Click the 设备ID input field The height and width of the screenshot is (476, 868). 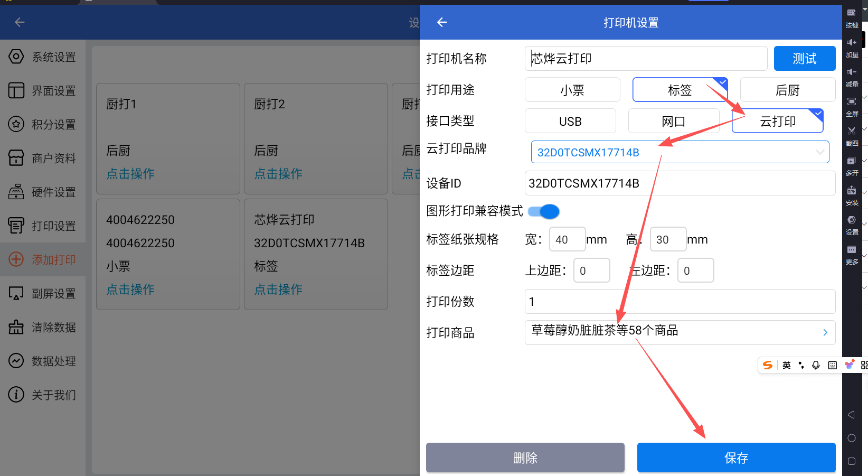680,183
